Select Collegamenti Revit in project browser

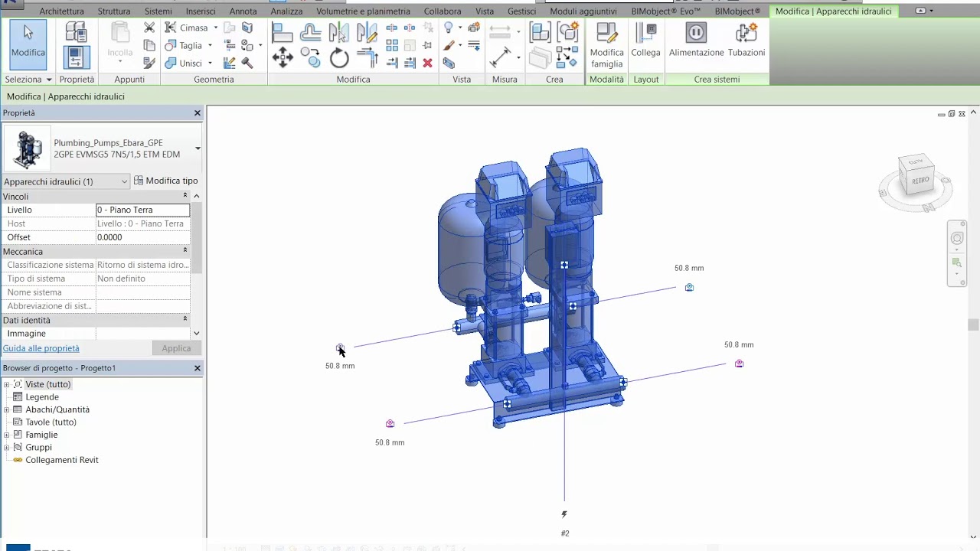[62, 460]
